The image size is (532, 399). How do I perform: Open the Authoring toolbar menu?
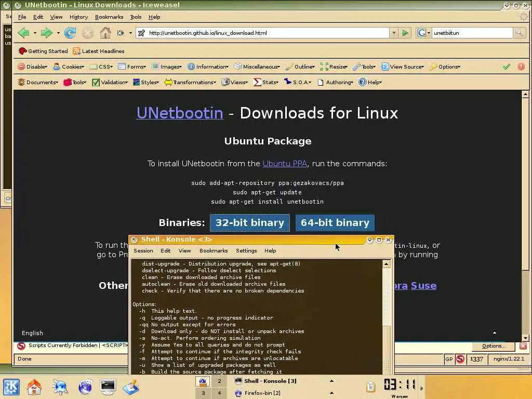tap(335, 82)
